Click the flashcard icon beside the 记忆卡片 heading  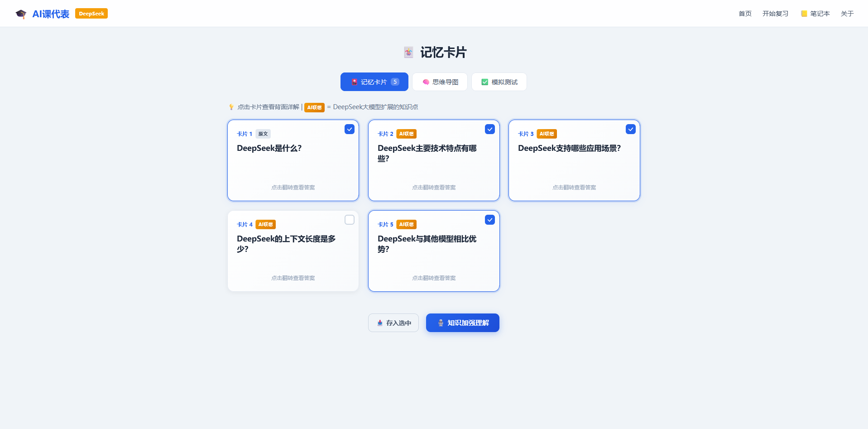point(408,53)
